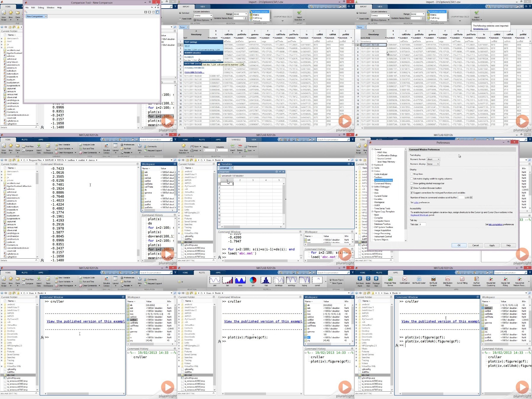This screenshot has height=399, width=532.
Task: Open the Neural Net Clustering app
Action: (491, 282)
